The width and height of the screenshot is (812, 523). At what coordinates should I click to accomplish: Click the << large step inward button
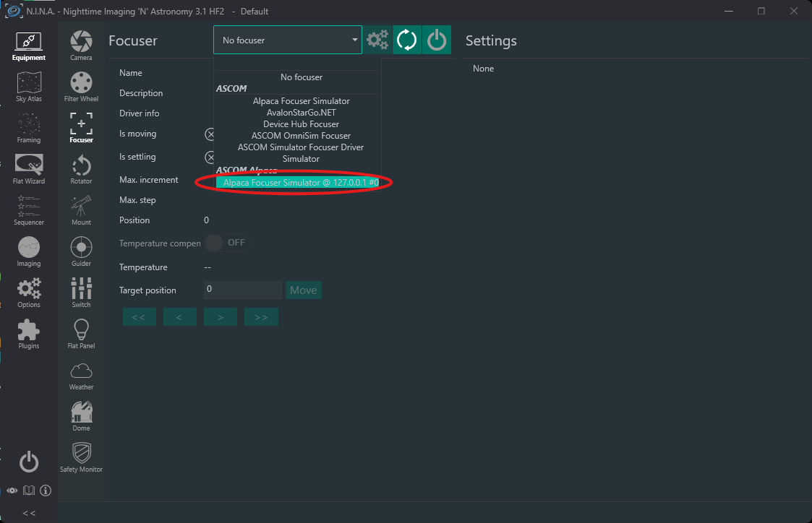[x=140, y=317]
